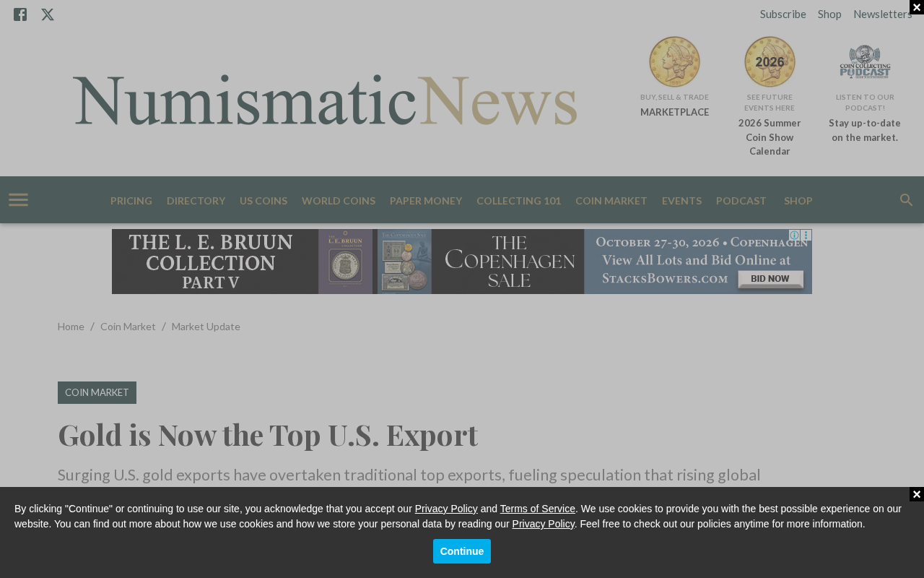
Task: Select US Coins in navigation
Action: click(x=263, y=201)
